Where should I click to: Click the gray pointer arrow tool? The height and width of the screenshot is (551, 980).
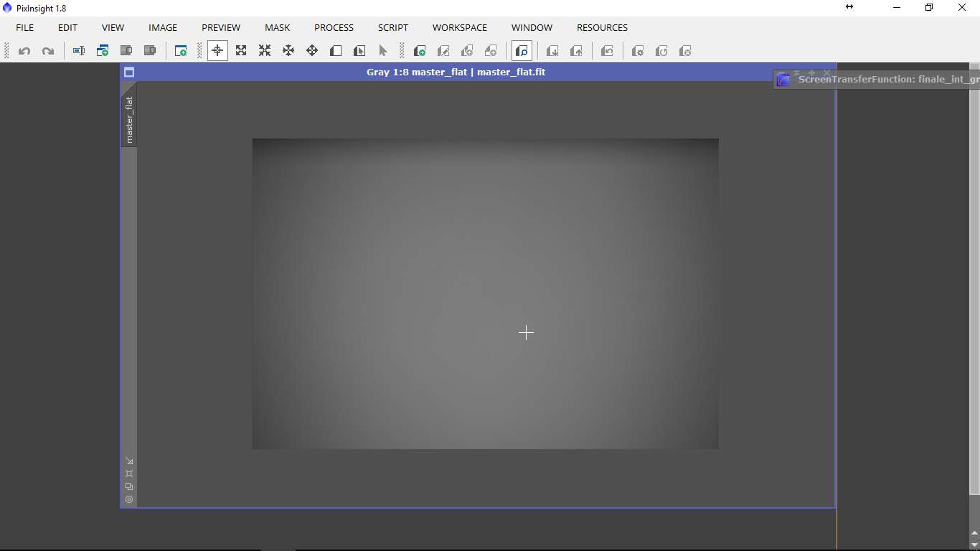pyautogui.click(x=382, y=51)
